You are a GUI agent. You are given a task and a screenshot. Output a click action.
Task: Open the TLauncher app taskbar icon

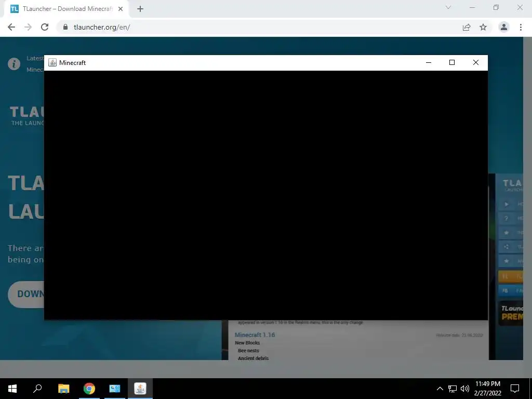coord(115,389)
